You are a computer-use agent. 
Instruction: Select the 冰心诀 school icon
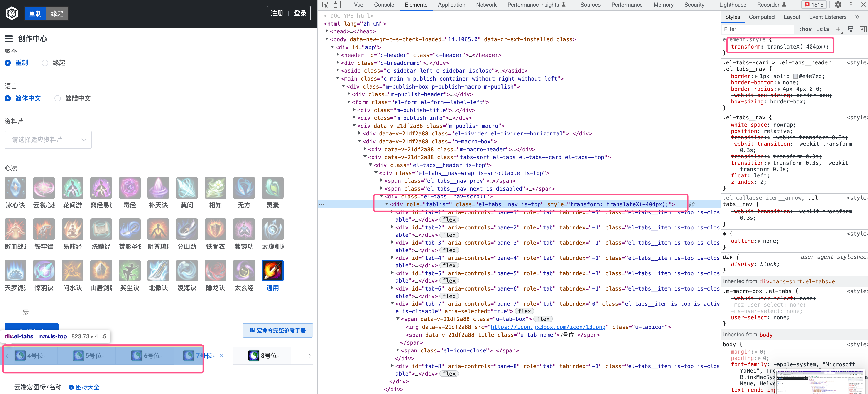click(x=15, y=188)
